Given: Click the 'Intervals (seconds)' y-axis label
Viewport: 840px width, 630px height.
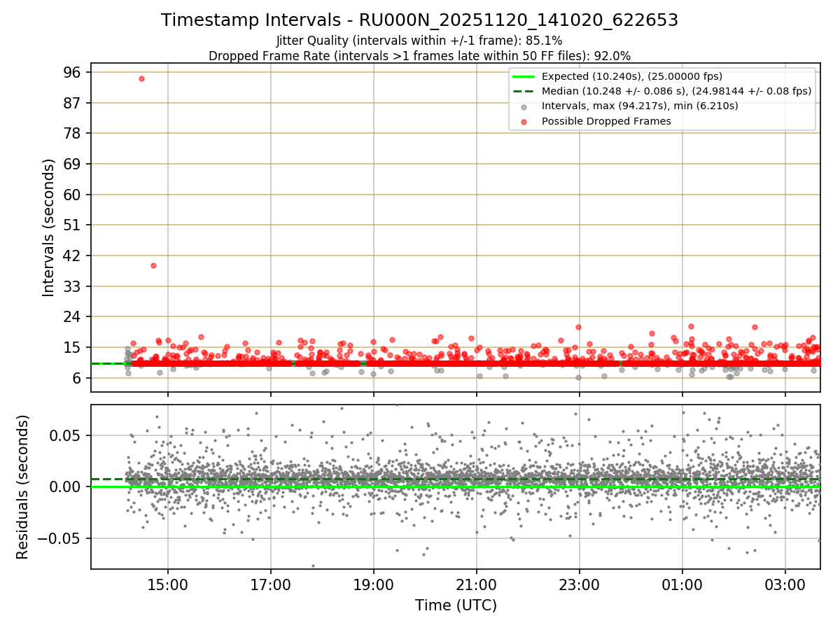Looking at the screenshot, I should [x=49, y=227].
